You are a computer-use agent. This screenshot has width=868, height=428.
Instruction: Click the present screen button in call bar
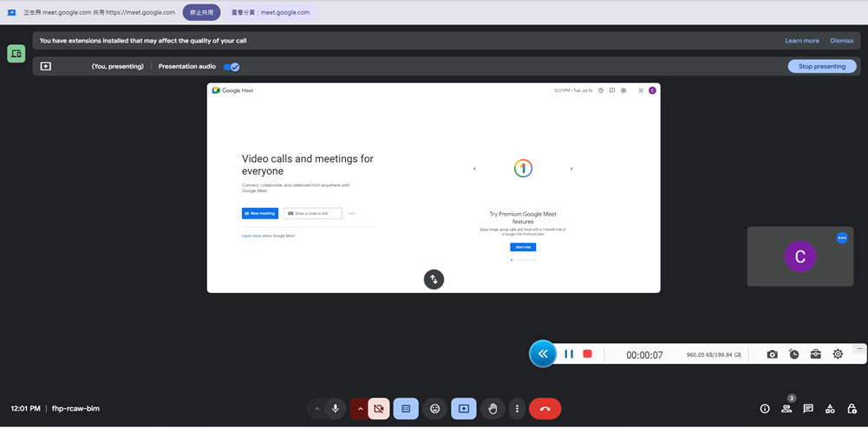tap(463, 409)
